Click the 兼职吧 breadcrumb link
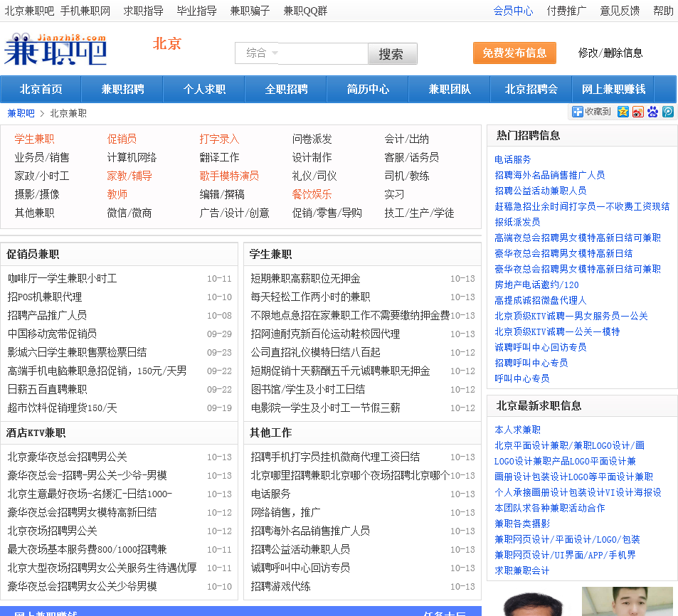Viewport: 678px width, 616px height. (x=21, y=113)
